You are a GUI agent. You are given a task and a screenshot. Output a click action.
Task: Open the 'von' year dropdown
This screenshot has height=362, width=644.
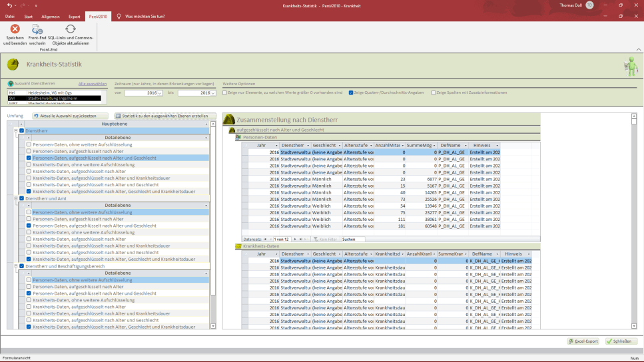[160, 93]
